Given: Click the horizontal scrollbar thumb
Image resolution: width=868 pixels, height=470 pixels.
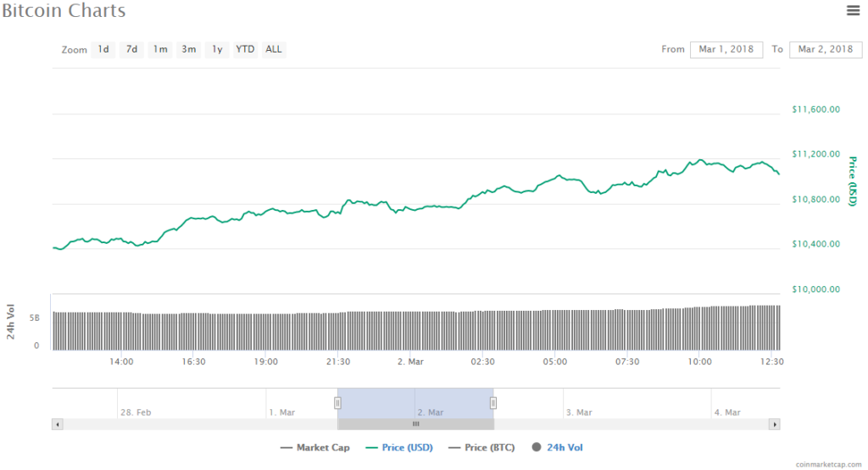Looking at the screenshot, I should (415, 423).
